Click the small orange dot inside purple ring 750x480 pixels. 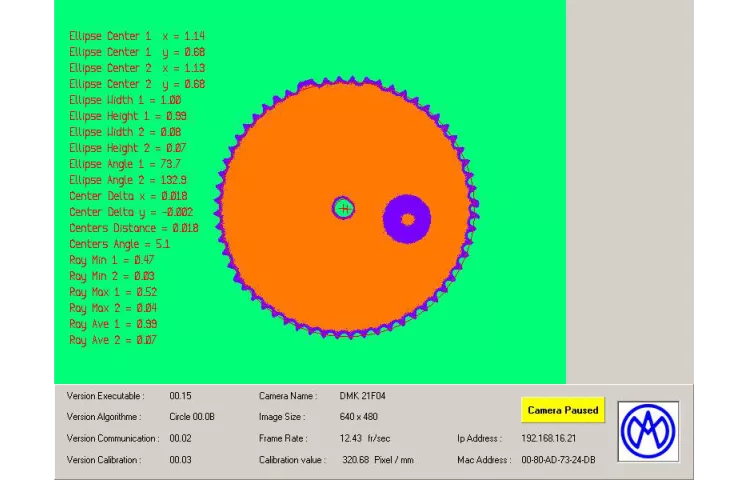click(x=408, y=219)
